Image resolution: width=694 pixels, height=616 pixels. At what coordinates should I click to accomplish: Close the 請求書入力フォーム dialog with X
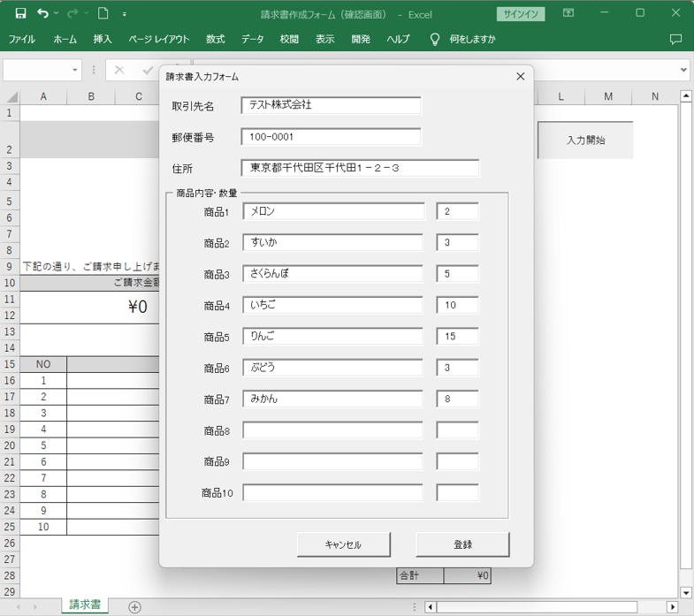(520, 77)
